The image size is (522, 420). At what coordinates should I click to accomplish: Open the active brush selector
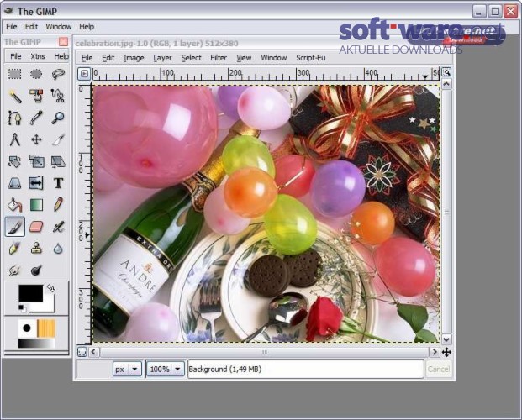pyautogui.click(x=27, y=328)
